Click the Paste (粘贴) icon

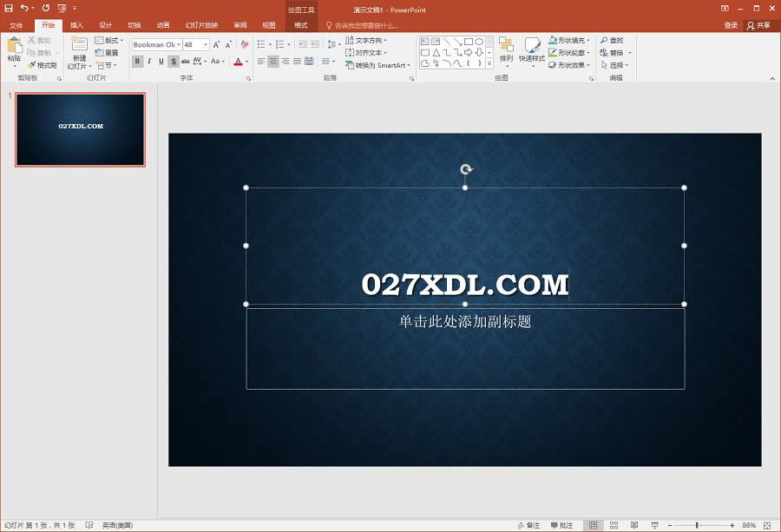[x=15, y=46]
